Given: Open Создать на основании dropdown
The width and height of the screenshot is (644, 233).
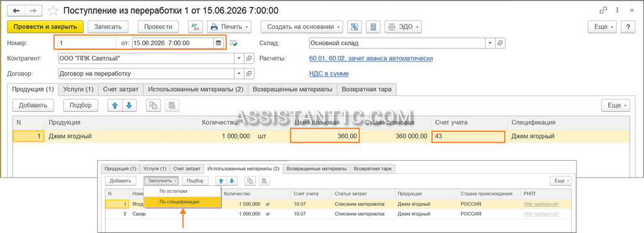Looking at the screenshot, I should (x=302, y=27).
